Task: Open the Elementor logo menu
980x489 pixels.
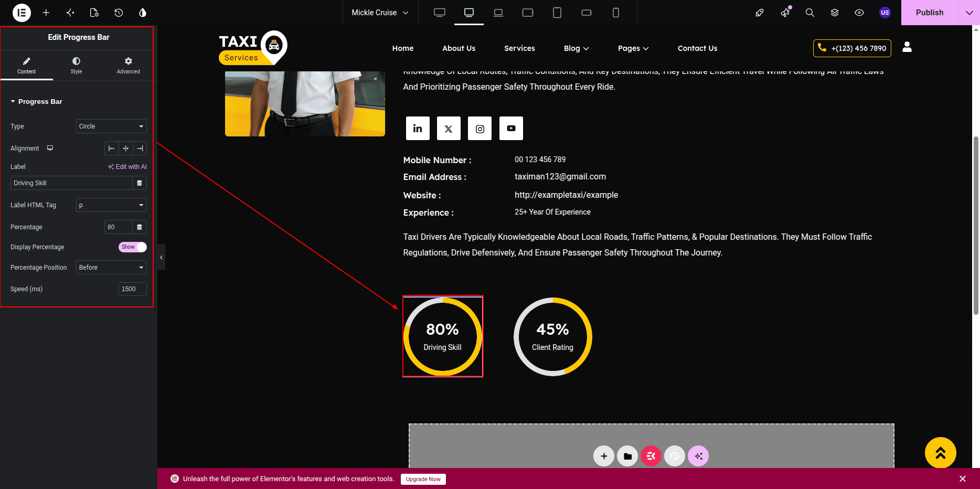Action: (x=22, y=13)
